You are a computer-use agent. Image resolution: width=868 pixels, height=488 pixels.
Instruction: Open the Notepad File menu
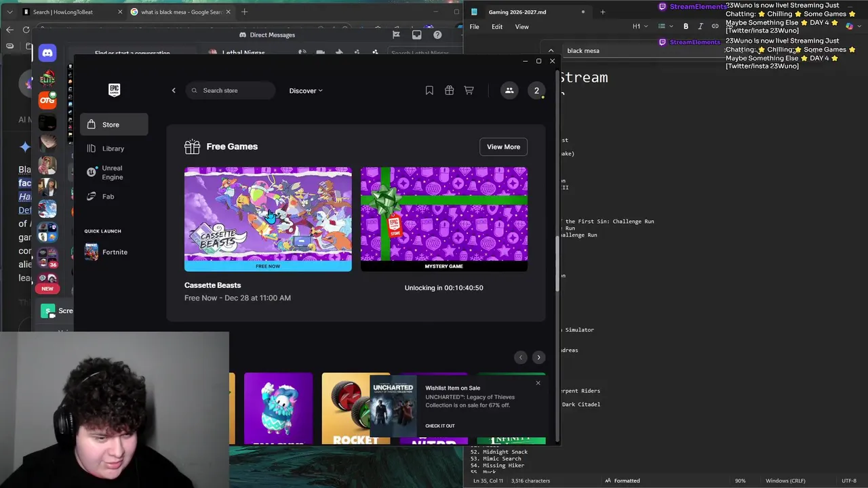point(475,26)
